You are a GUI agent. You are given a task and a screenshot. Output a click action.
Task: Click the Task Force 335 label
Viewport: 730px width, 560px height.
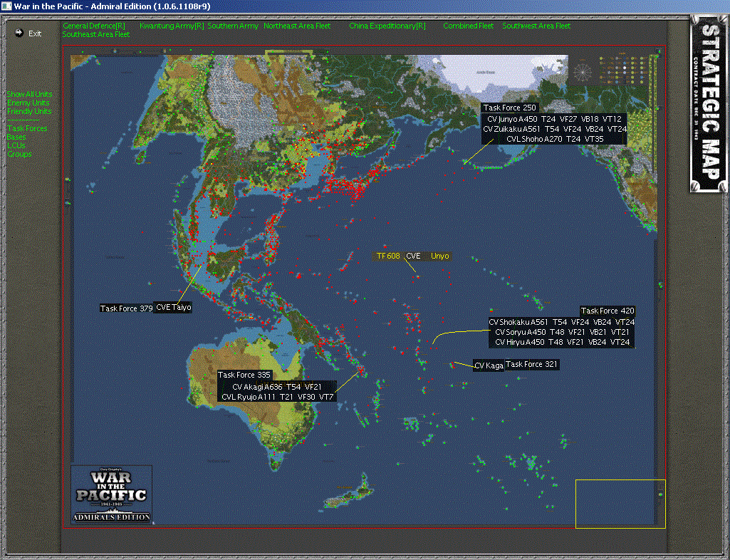click(244, 375)
